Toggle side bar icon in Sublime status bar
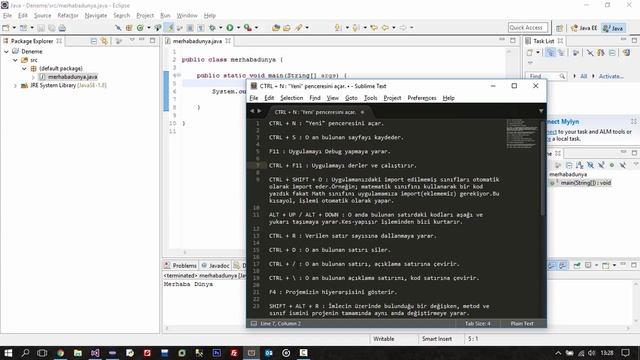640x360 pixels. point(253,324)
